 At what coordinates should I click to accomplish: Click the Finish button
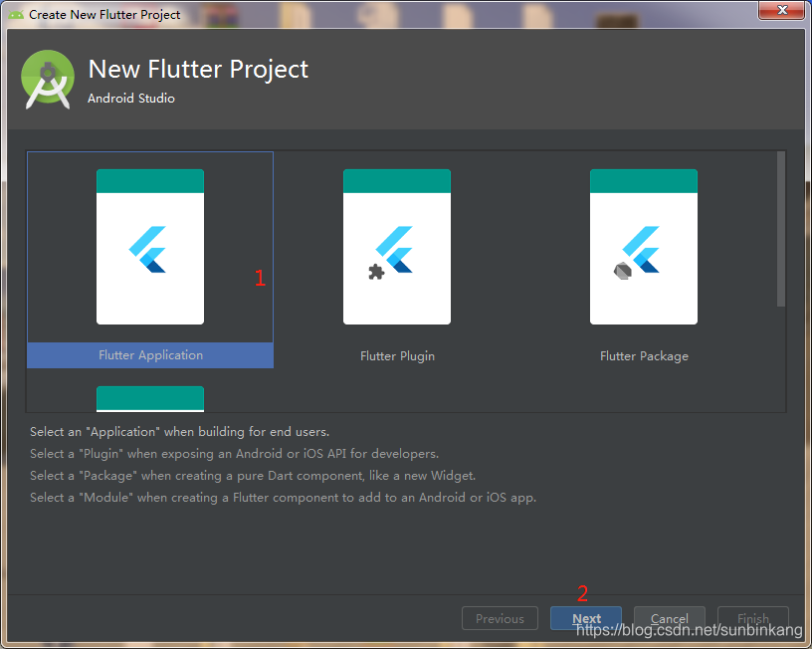[753, 618]
